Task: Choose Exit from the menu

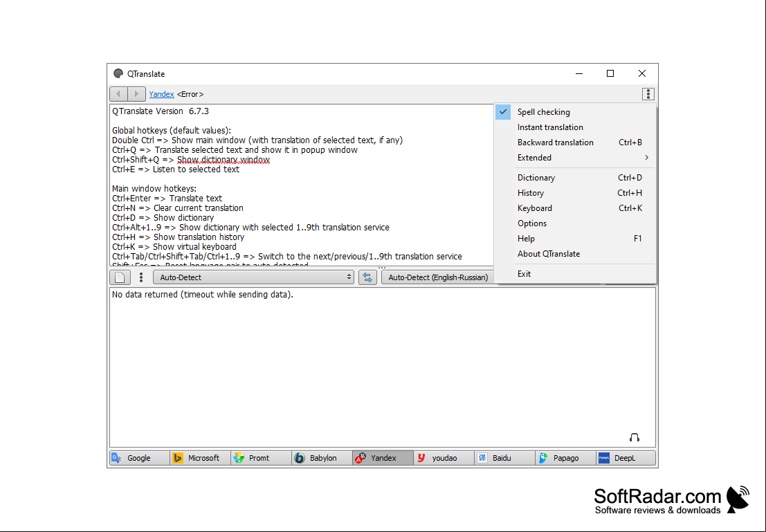Action: 575,273
